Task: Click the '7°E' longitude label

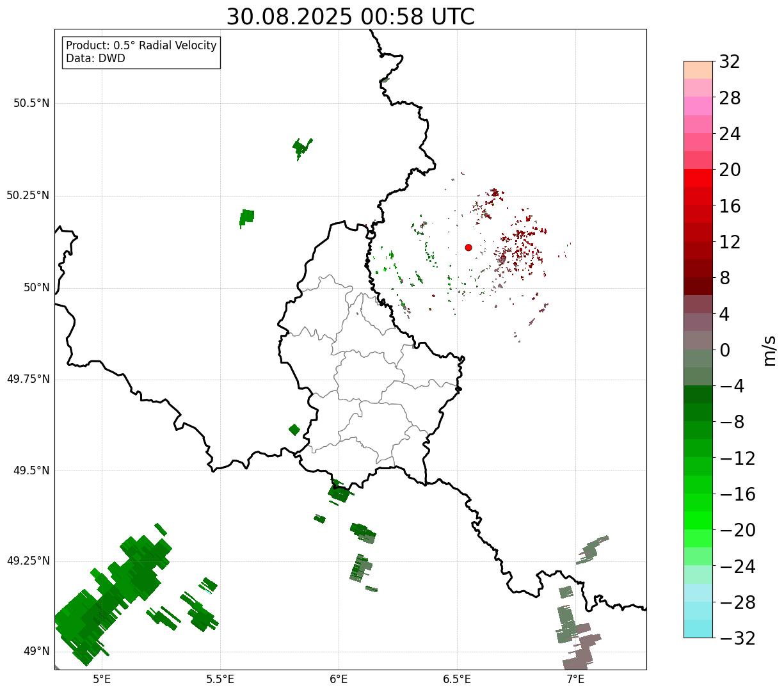Action: coord(575,680)
